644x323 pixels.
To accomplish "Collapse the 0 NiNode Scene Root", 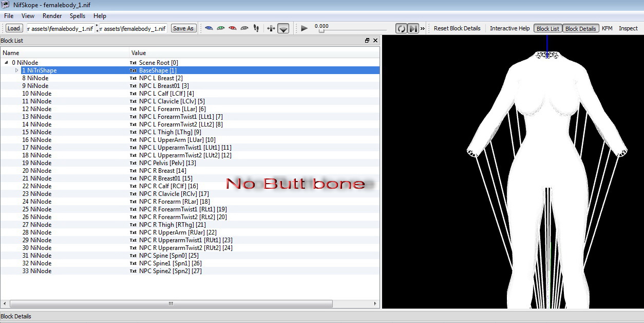I will [x=7, y=63].
